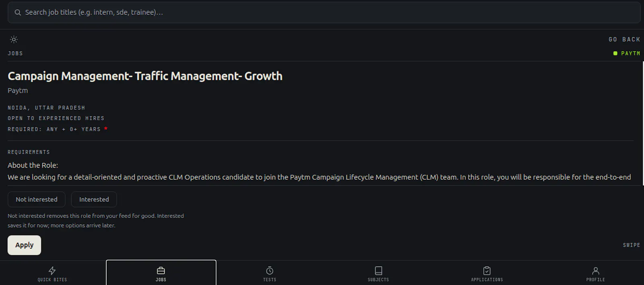Open Quick Bites lightning icon
The width and height of the screenshot is (644, 285).
(x=52, y=271)
